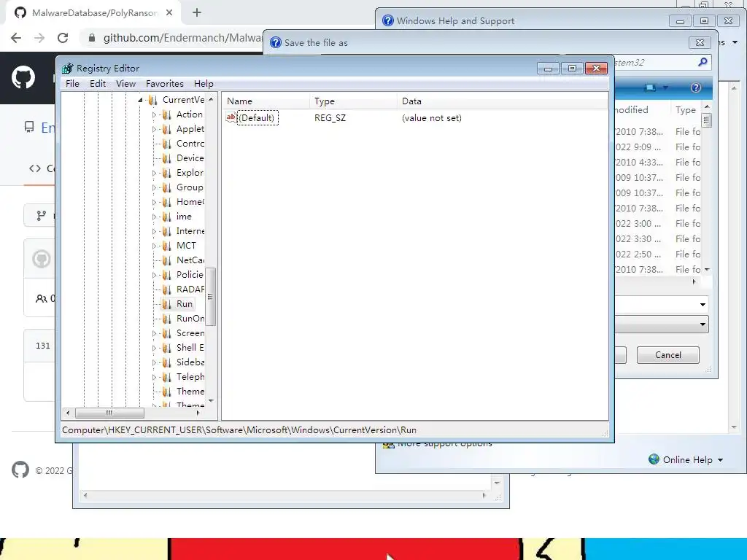Click the (value not set) data cell

[x=432, y=117]
